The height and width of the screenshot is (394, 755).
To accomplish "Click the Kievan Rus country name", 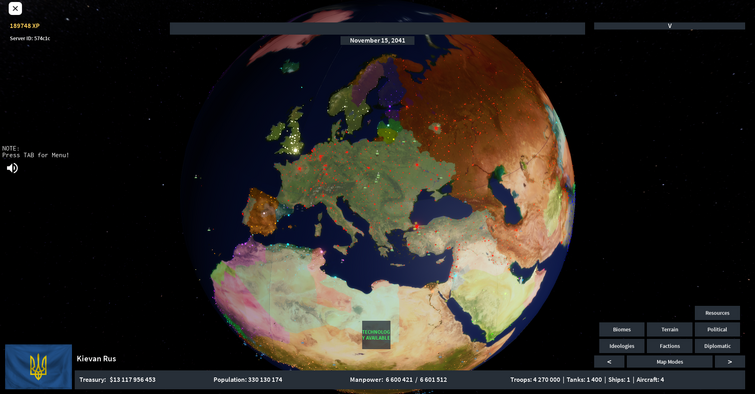I will [x=96, y=358].
